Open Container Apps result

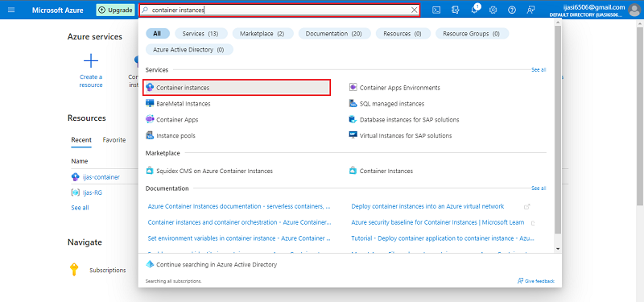point(177,119)
